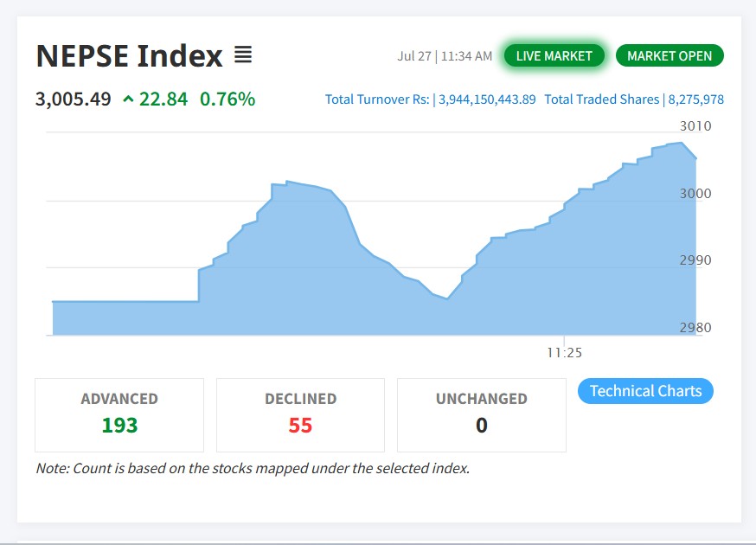Click the NEPSE Index heading
Screen dimensions: 756x545
pyautogui.click(x=129, y=55)
